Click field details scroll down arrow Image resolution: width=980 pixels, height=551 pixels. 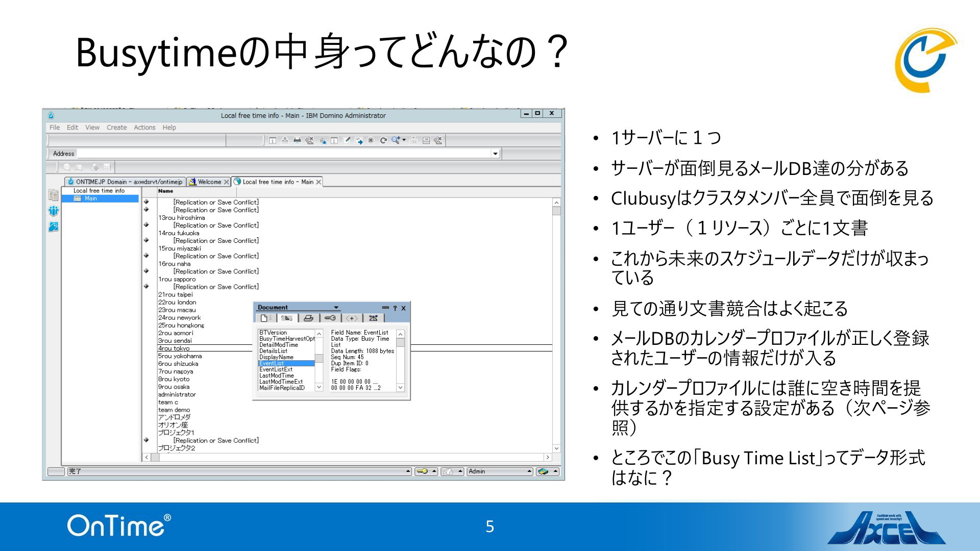point(401,388)
